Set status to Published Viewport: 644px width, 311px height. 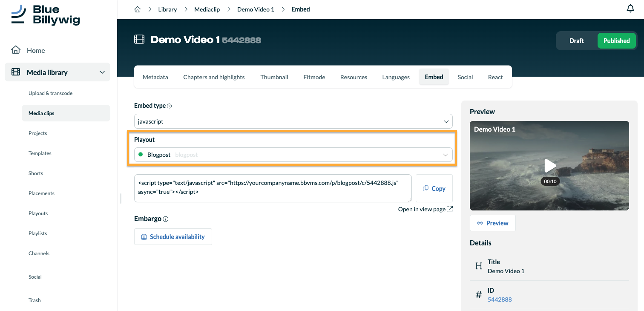click(x=616, y=41)
